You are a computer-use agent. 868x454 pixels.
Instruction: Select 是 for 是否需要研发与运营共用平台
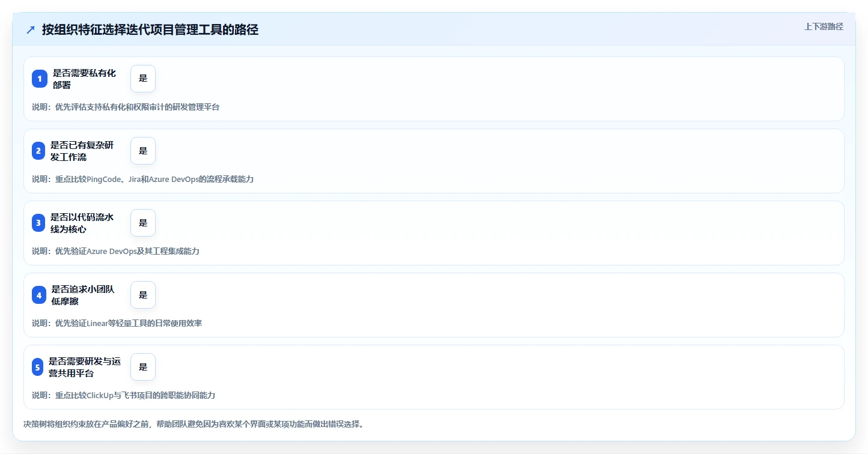(143, 367)
